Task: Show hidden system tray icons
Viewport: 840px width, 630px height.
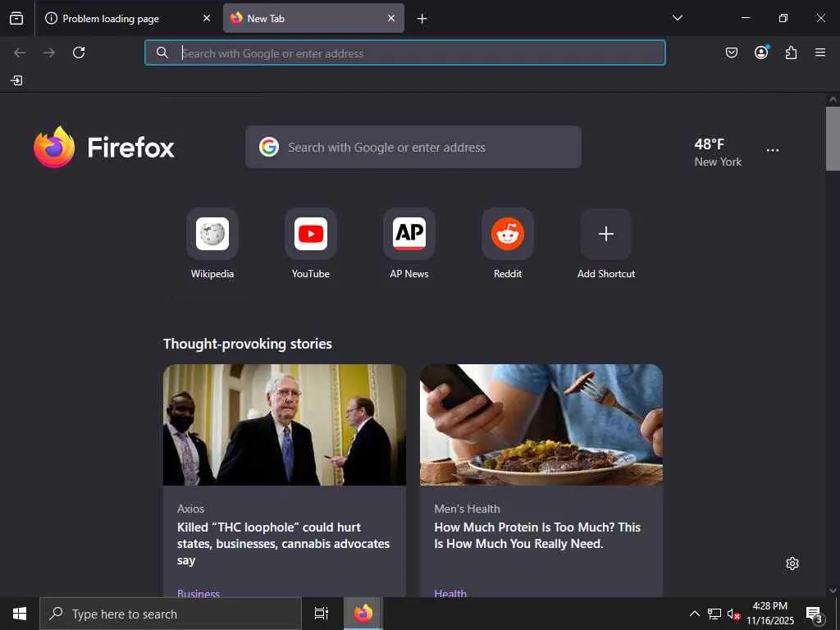Action: [694, 614]
